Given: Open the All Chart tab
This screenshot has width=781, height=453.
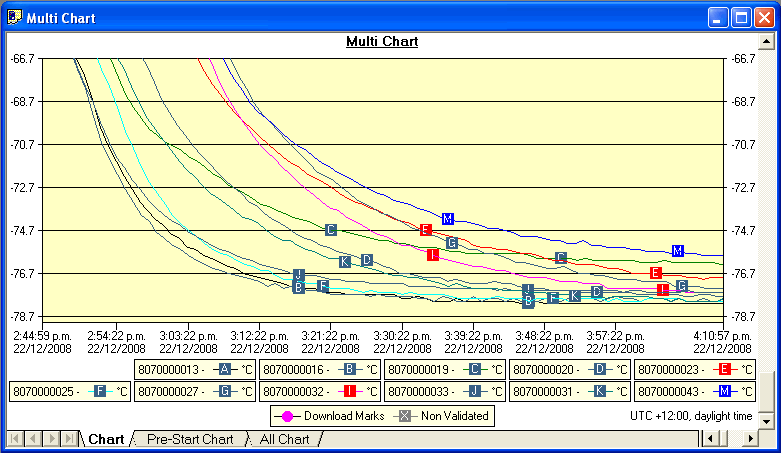Looking at the screenshot, I should 284,439.
